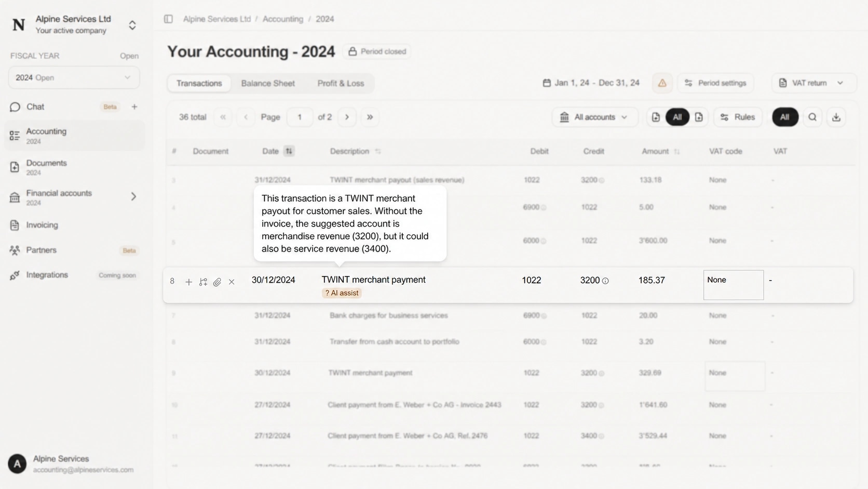Switch to the Transactions tab
Image resolution: width=868 pixels, height=489 pixels.
coord(199,83)
